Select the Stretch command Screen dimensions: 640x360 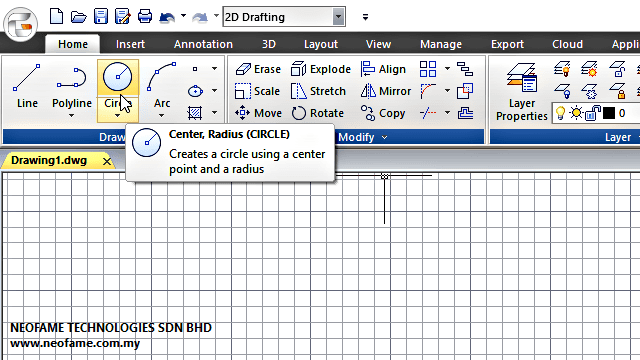tap(318, 91)
